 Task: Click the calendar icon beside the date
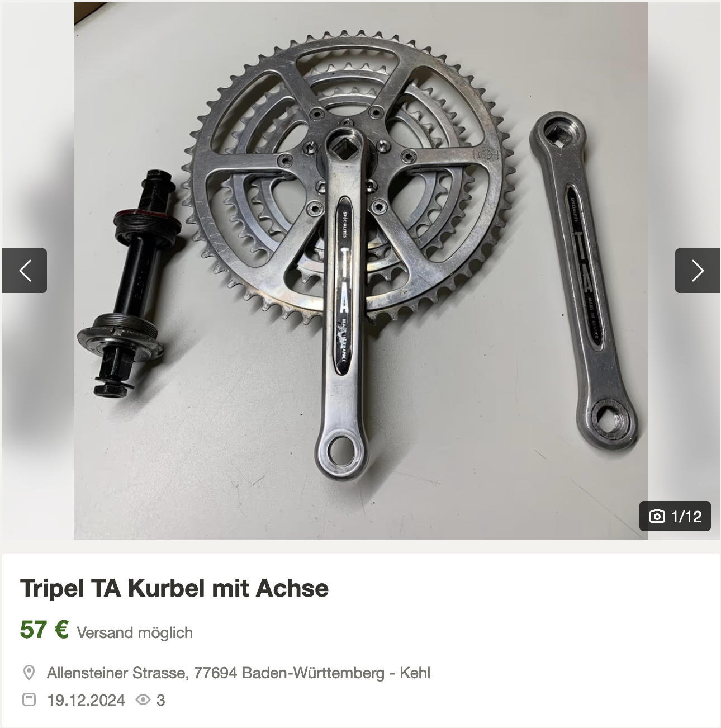(29, 699)
